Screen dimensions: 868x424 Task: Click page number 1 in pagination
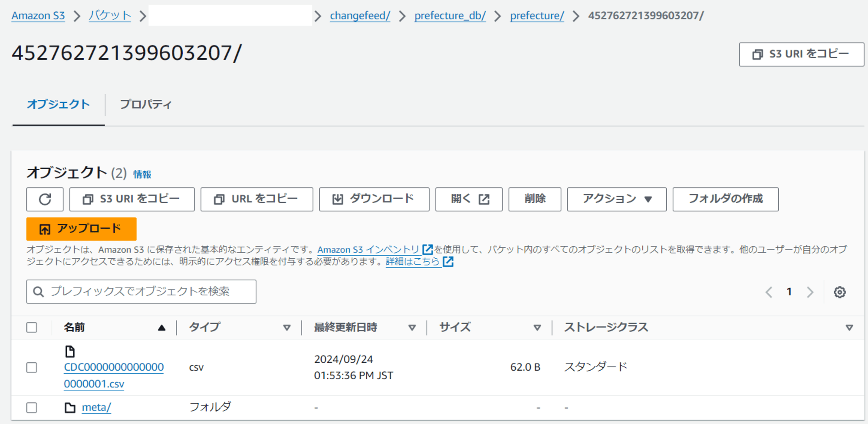tap(789, 292)
